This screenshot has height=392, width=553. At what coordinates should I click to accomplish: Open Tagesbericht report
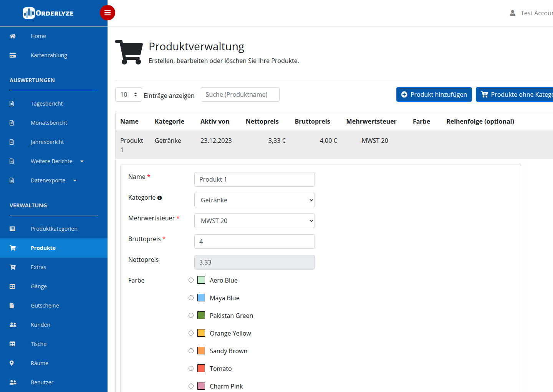tap(47, 104)
